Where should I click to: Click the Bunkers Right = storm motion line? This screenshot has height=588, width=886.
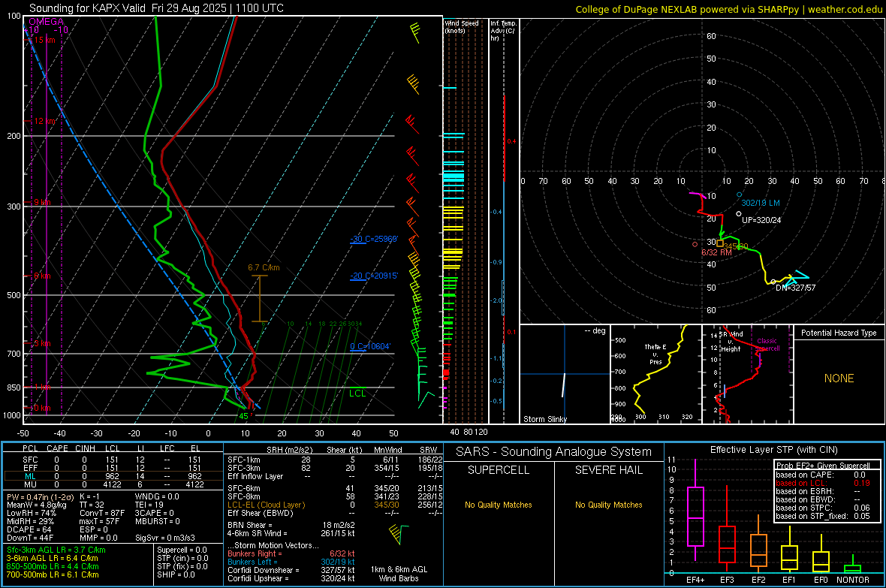click(291, 554)
